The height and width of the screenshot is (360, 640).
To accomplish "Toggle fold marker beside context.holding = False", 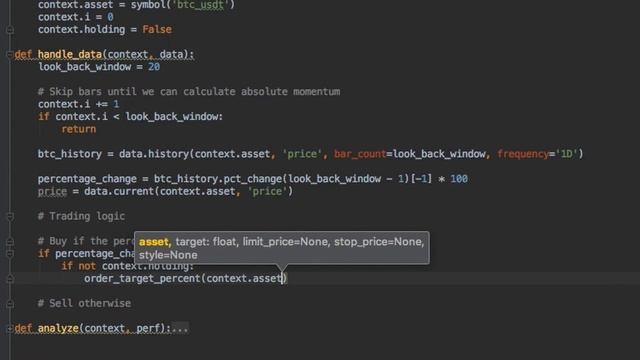I will coord(10,30).
